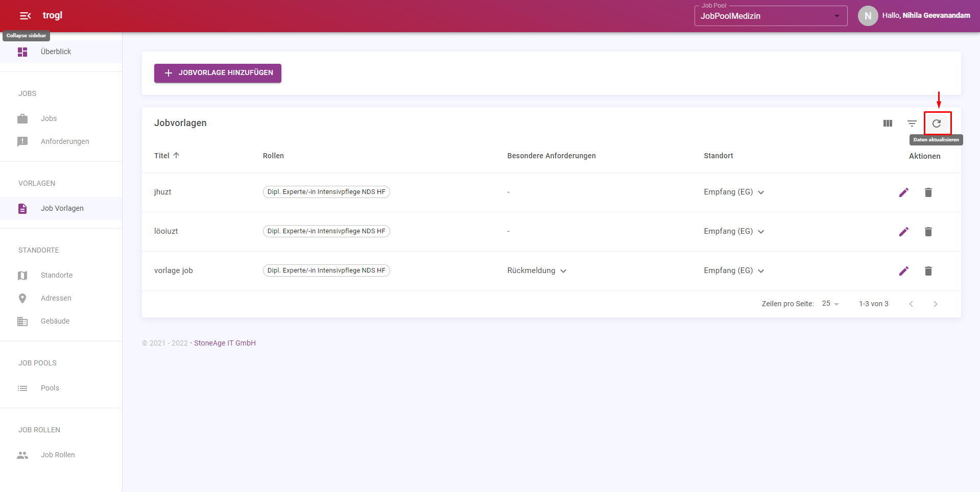Viewport: 980px width, 492px height.
Task: Open Gebäude in the sidebar
Action: click(61, 321)
